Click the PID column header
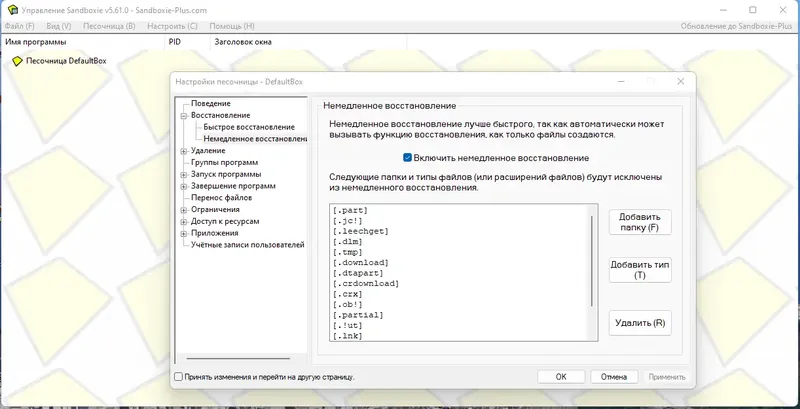 tap(187, 42)
